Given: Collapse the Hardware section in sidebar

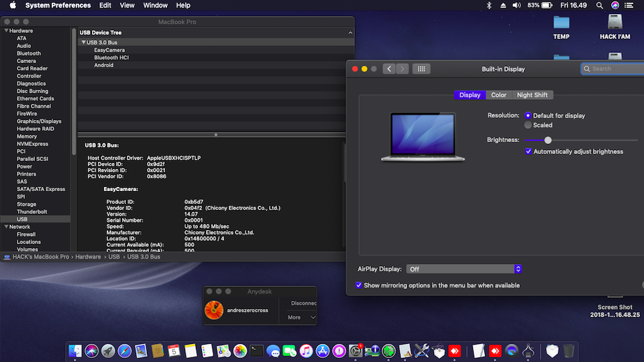Looking at the screenshot, I should [6, 31].
